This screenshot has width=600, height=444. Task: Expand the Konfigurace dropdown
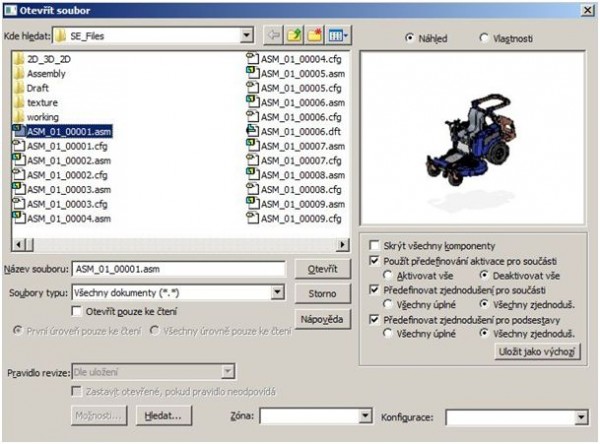(x=581, y=416)
